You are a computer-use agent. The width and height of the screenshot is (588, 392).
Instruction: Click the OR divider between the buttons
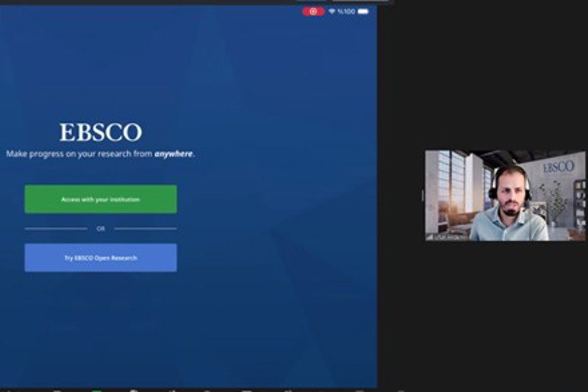coord(101,229)
